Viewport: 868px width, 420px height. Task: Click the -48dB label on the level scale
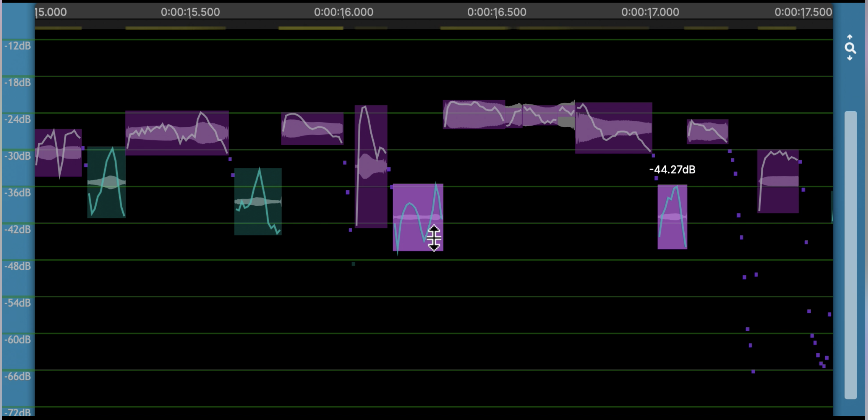[x=18, y=266]
